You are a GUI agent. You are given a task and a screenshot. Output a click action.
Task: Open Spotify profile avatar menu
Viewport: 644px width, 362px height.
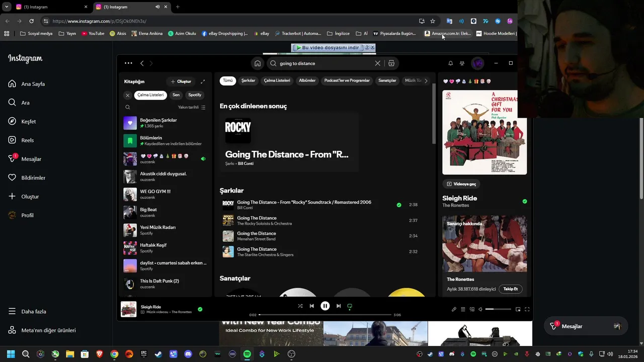tap(477, 63)
